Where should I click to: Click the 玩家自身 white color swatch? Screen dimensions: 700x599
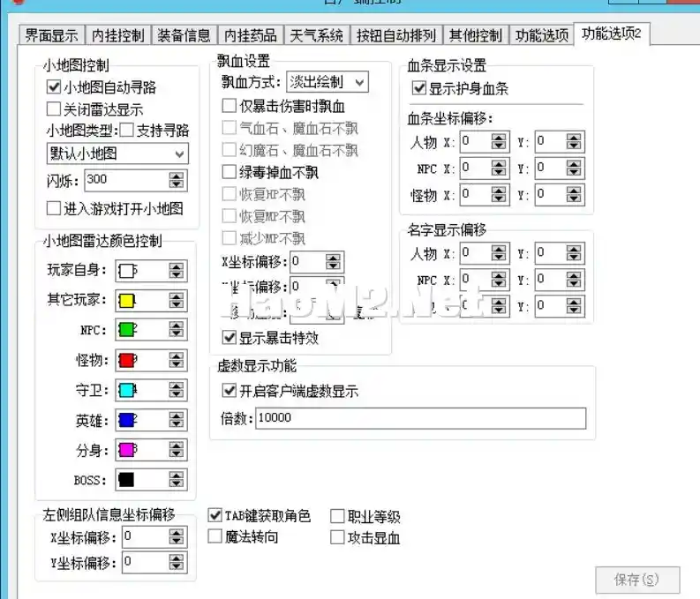pyautogui.click(x=127, y=271)
